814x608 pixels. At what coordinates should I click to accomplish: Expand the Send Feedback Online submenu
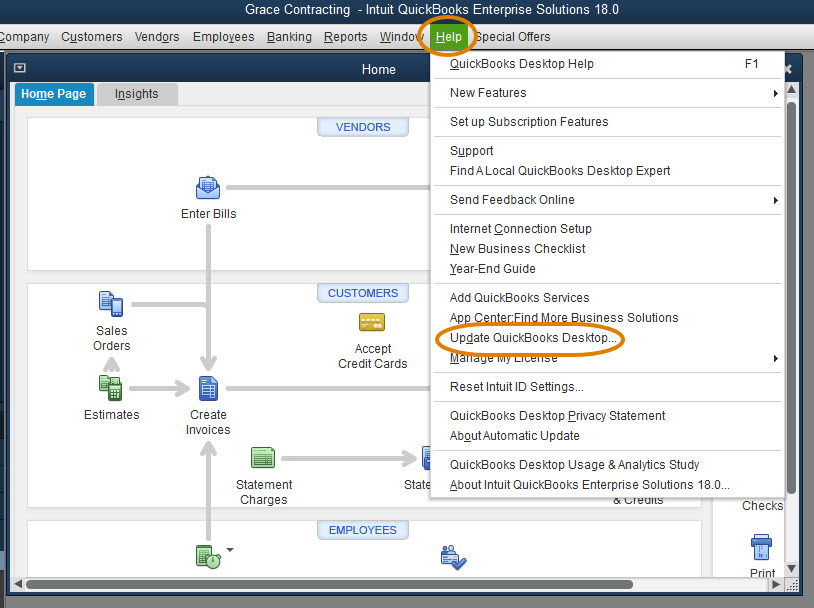tap(775, 200)
